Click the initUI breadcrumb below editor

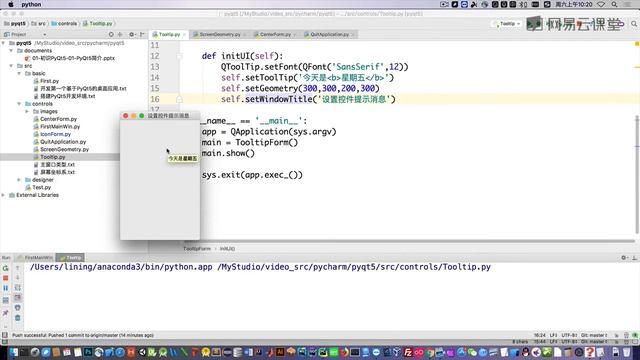click(227, 249)
